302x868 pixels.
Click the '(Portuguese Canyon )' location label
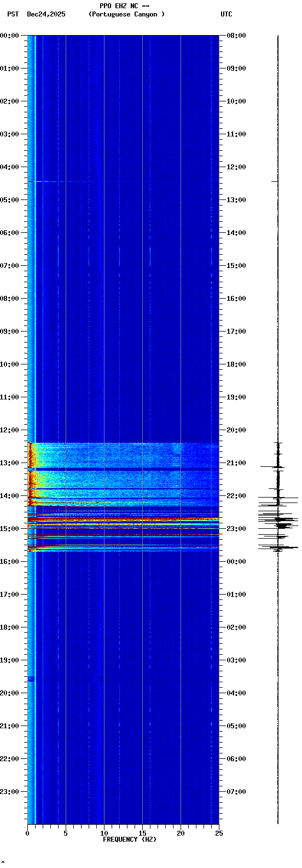(x=126, y=14)
